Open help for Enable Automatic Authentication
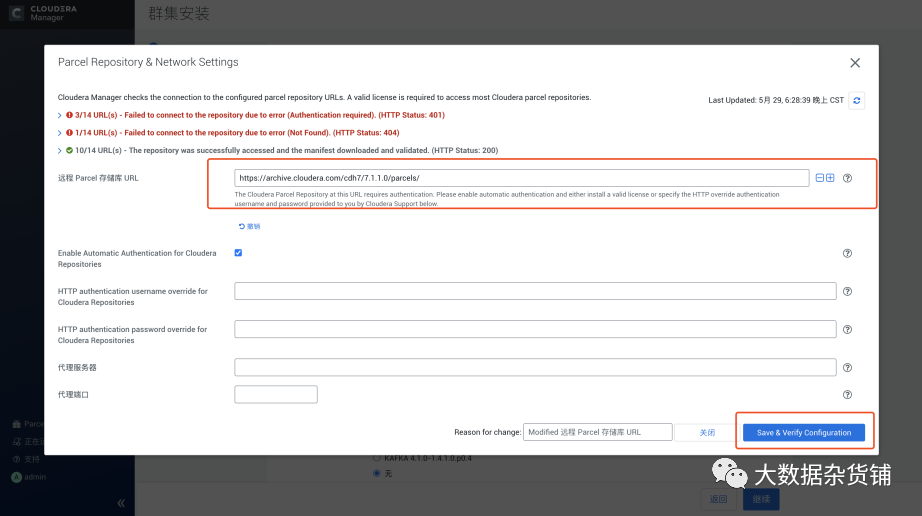 point(847,253)
